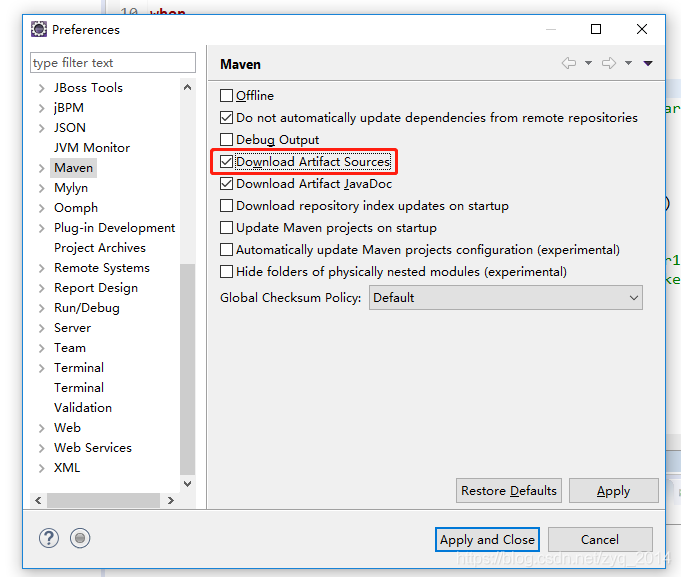Enable Download repository index updates on startup
The image size is (681, 577).
[x=226, y=206]
